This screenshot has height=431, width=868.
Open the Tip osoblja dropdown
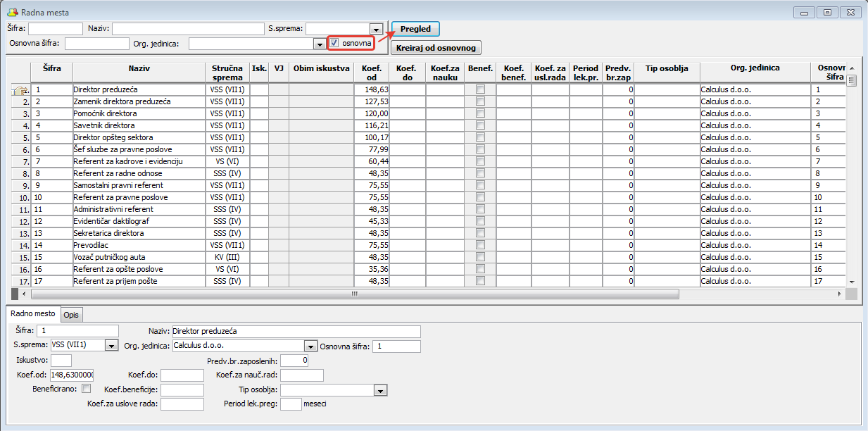(x=380, y=390)
